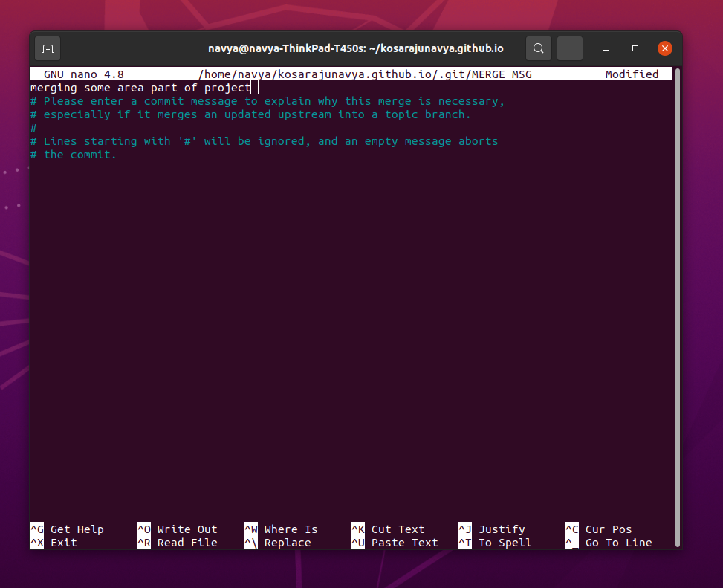
Task: Open the terminal search icon
Action: coord(538,48)
